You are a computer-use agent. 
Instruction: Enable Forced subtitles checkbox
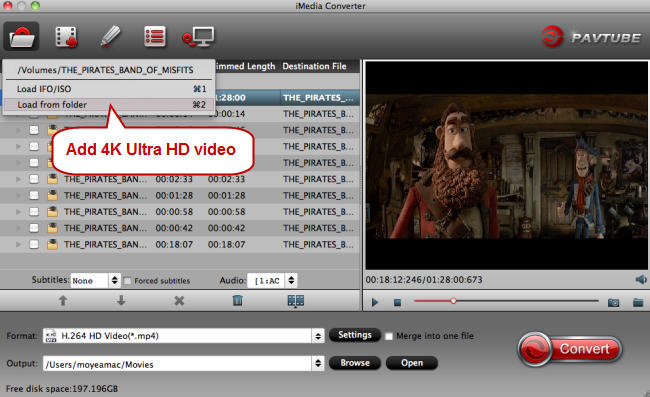tap(128, 281)
